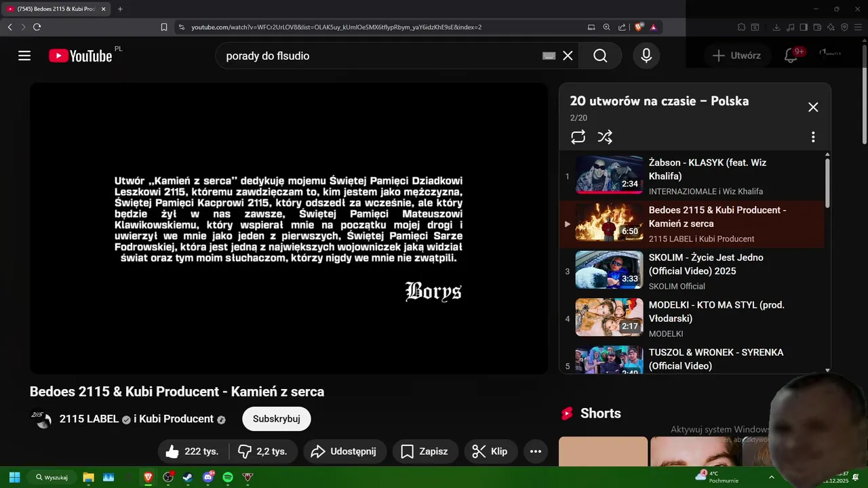Open the 2115 LABEL channel avatar
Viewport: 868px width, 488px height.
pos(41,419)
